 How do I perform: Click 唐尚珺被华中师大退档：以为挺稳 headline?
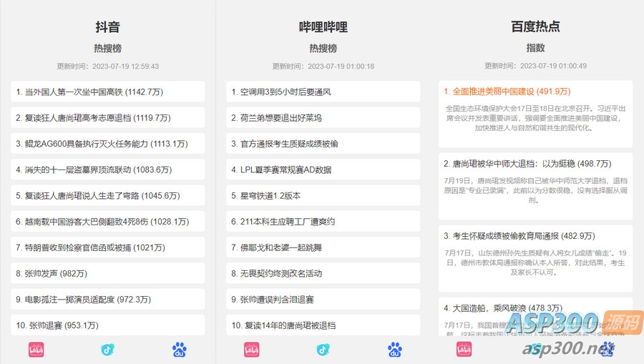[x=527, y=163]
